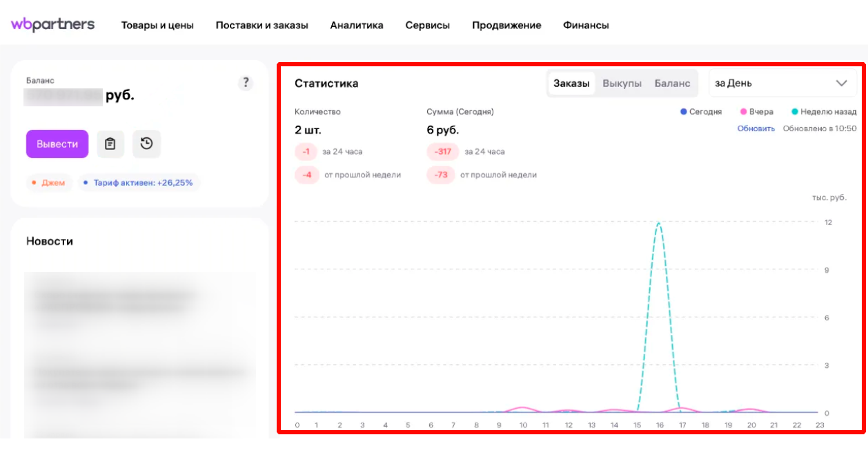Open the operations history clock icon
The image size is (868, 455).
[146, 144]
